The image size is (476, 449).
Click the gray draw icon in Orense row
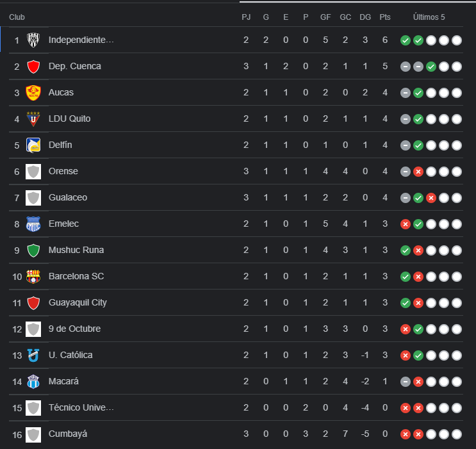(x=406, y=171)
